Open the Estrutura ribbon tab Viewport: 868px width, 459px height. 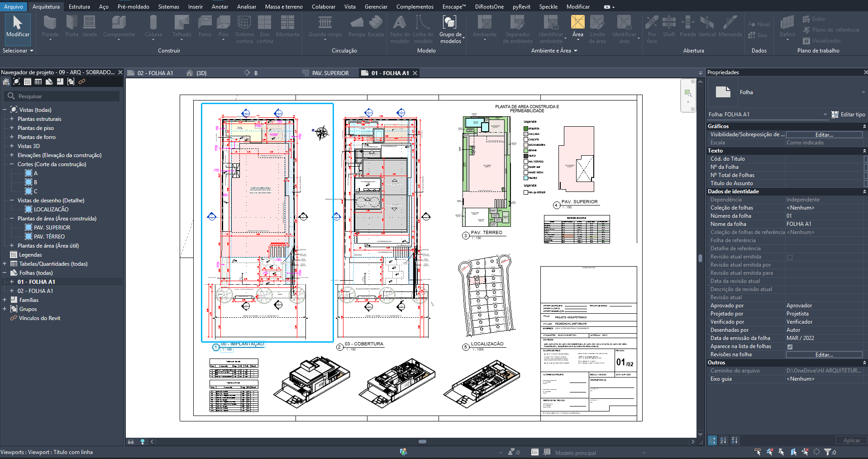coord(79,6)
